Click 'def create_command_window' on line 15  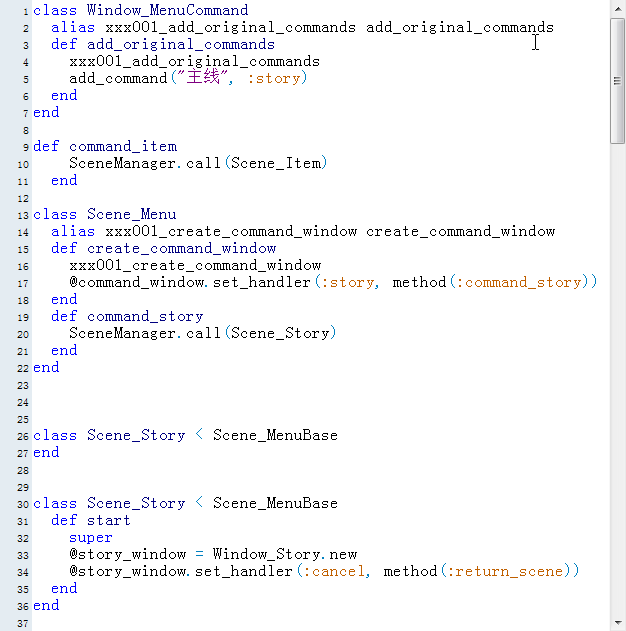coord(164,248)
